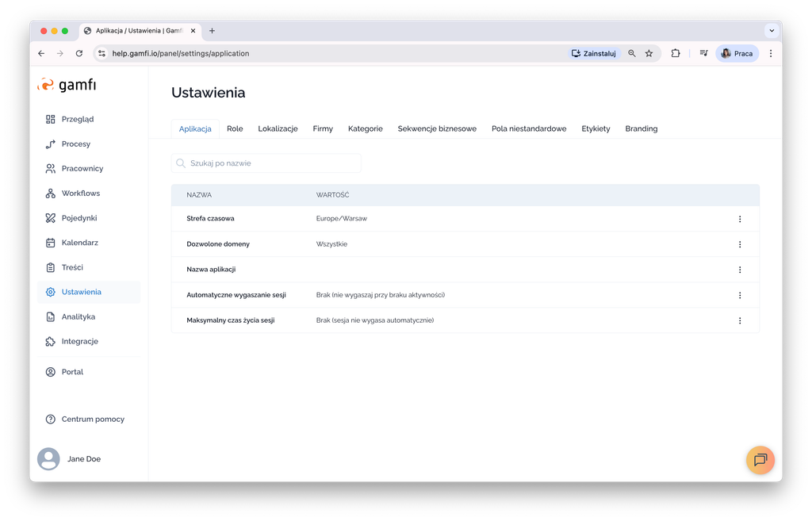Click the Przegląd dashboard icon in sidebar
This screenshot has width=812, height=521.
pyautogui.click(x=51, y=119)
